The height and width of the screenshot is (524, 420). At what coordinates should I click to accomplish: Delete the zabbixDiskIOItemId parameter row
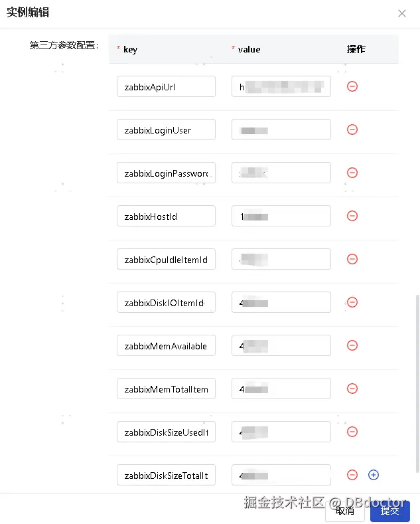point(352,302)
